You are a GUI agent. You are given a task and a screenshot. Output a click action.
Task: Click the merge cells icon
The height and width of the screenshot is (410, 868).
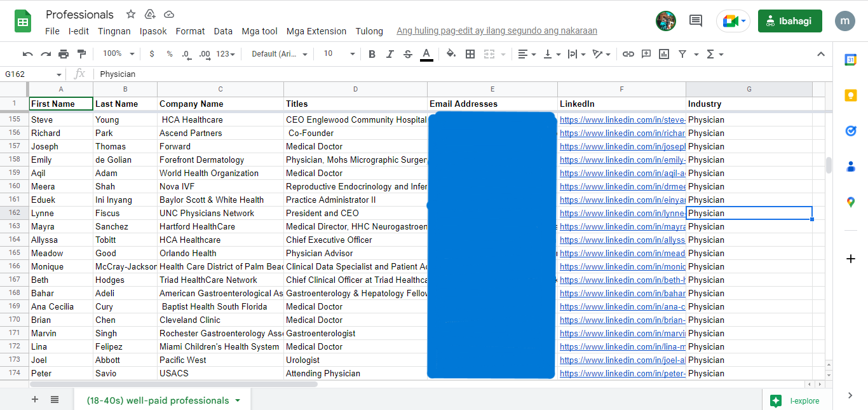coord(489,54)
